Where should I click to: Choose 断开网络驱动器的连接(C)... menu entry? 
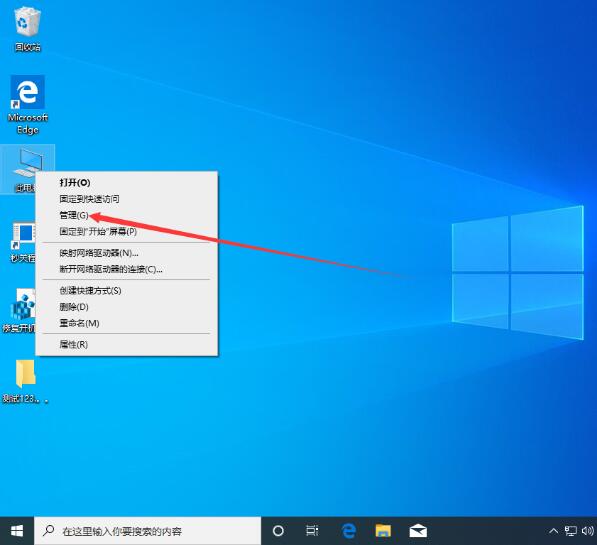click(x=126, y=269)
